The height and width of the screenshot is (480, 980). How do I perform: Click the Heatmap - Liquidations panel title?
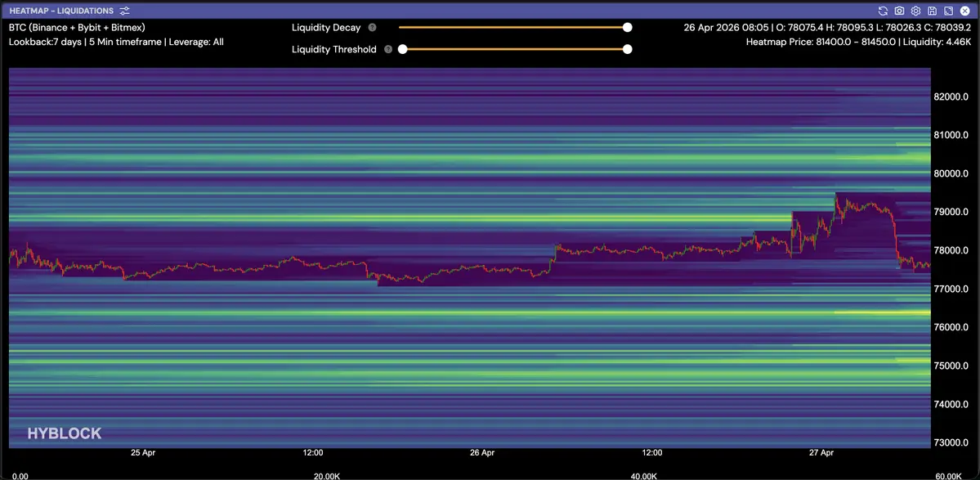click(x=61, y=11)
